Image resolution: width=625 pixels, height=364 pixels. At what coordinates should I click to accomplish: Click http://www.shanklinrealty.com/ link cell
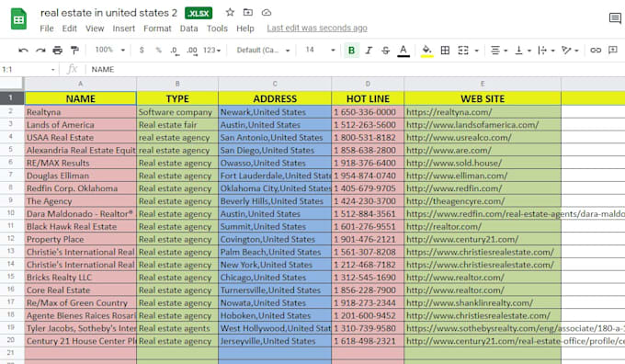coord(483,302)
